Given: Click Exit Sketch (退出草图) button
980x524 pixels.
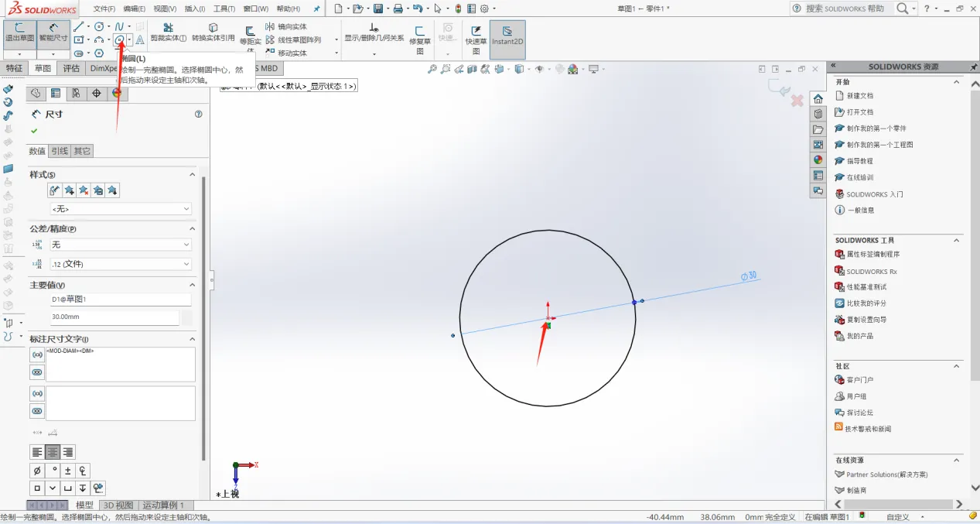Looking at the screenshot, I should pos(19,32).
